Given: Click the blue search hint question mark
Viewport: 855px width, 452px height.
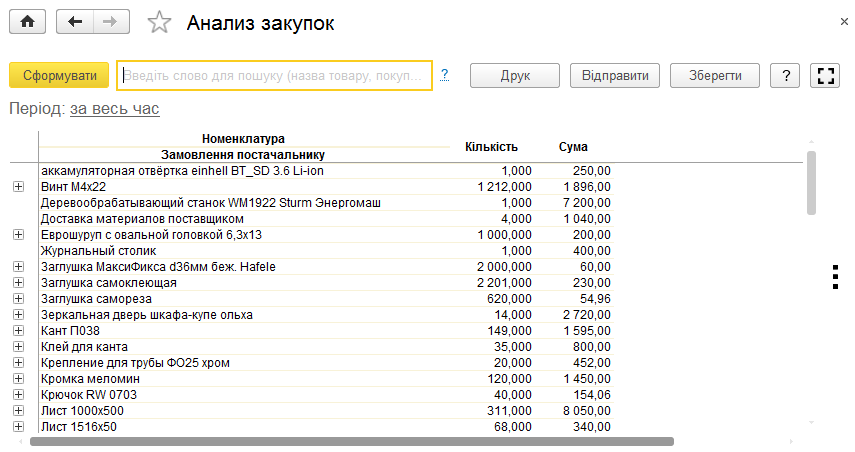Looking at the screenshot, I should coord(444,75).
